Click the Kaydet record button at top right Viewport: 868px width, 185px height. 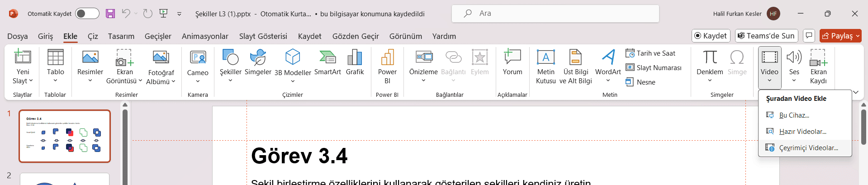click(711, 36)
